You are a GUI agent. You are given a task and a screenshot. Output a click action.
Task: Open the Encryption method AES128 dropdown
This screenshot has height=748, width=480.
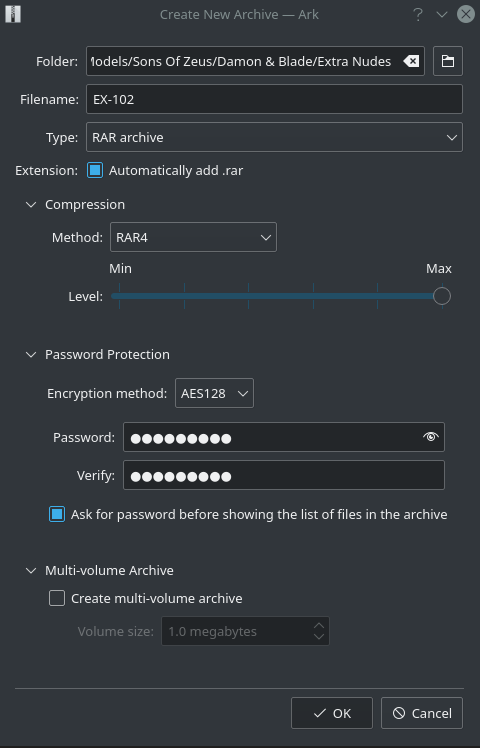coord(214,393)
